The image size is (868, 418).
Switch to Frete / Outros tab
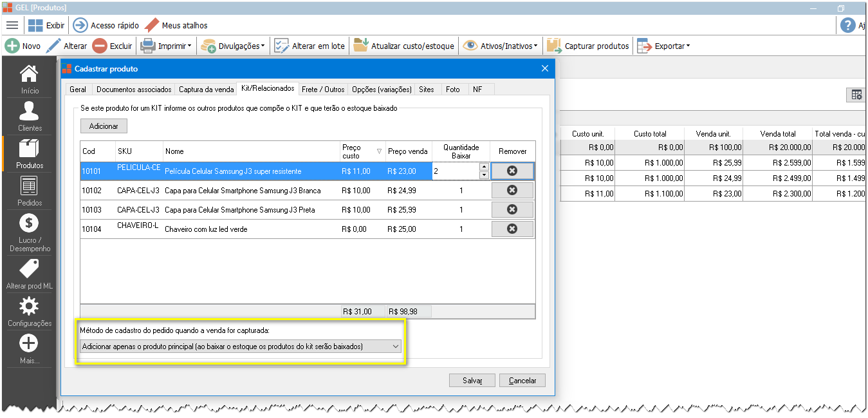tap(323, 90)
